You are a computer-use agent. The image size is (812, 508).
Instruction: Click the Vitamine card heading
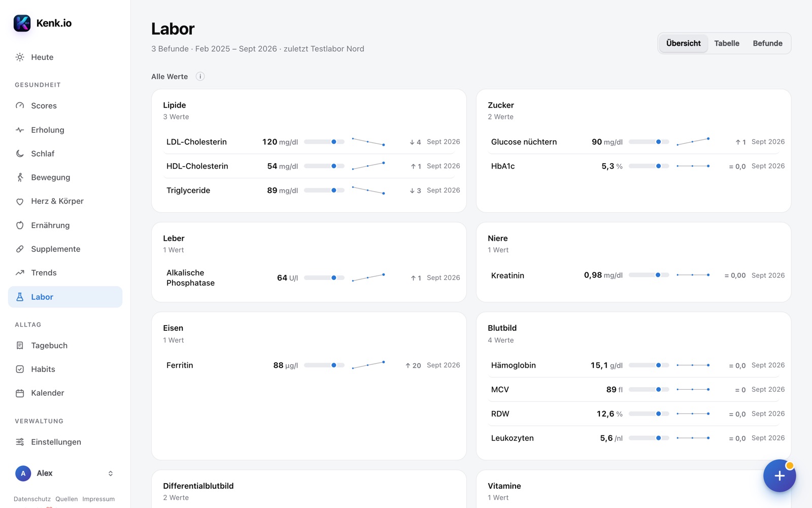(x=504, y=486)
